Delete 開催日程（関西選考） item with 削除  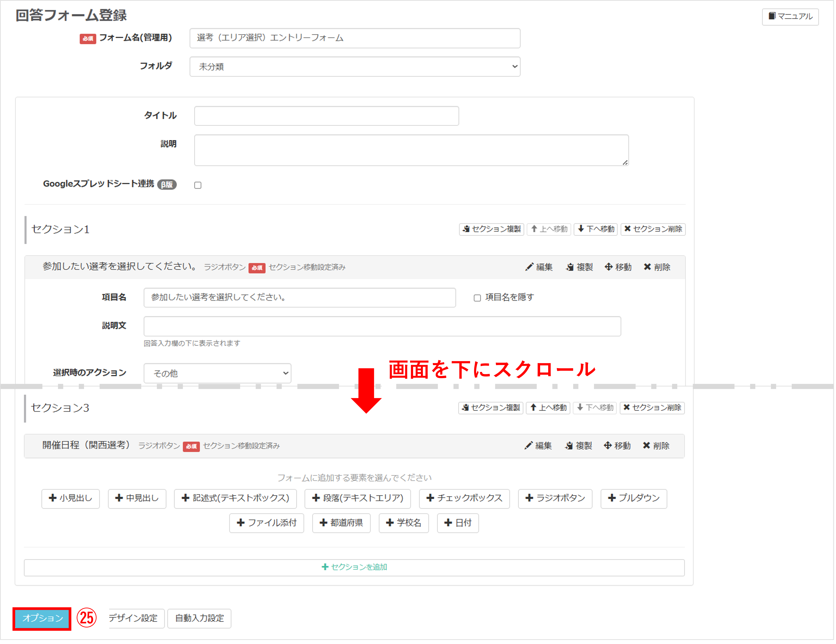[x=656, y=446]
